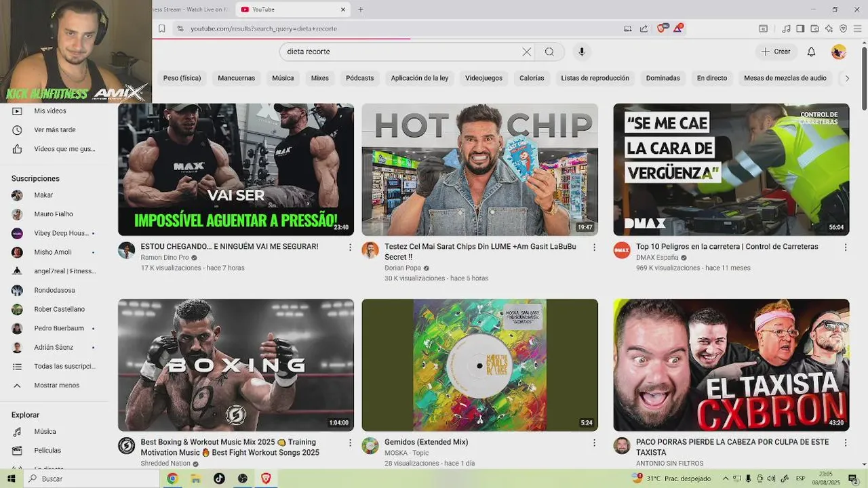Open the HOT CHIP video thumbnail
Viewport: 868px width, 488px height.
[x=479, y=169]
